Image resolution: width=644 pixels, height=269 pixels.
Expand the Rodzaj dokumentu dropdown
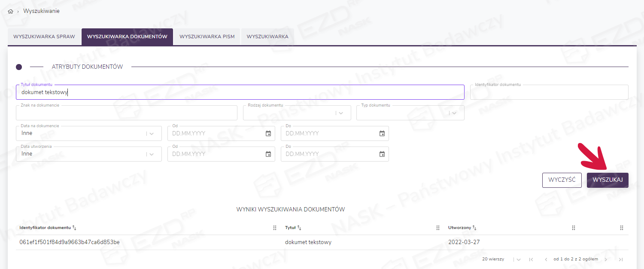[341, 113]
